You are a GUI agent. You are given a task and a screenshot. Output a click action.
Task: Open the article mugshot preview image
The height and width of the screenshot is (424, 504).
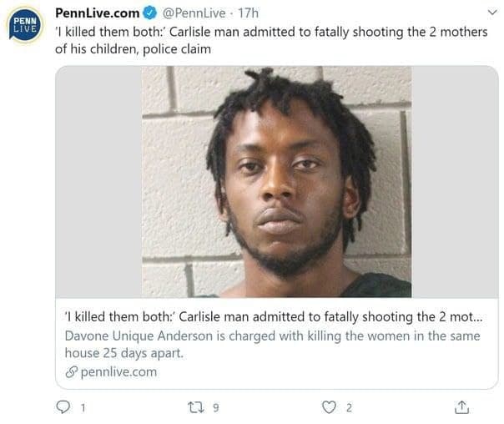[x=277, y=182]
